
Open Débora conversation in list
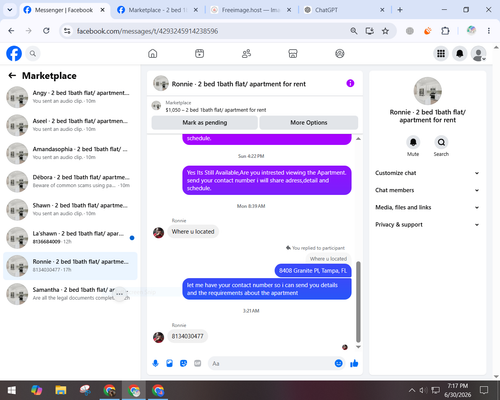coord(70,181)
